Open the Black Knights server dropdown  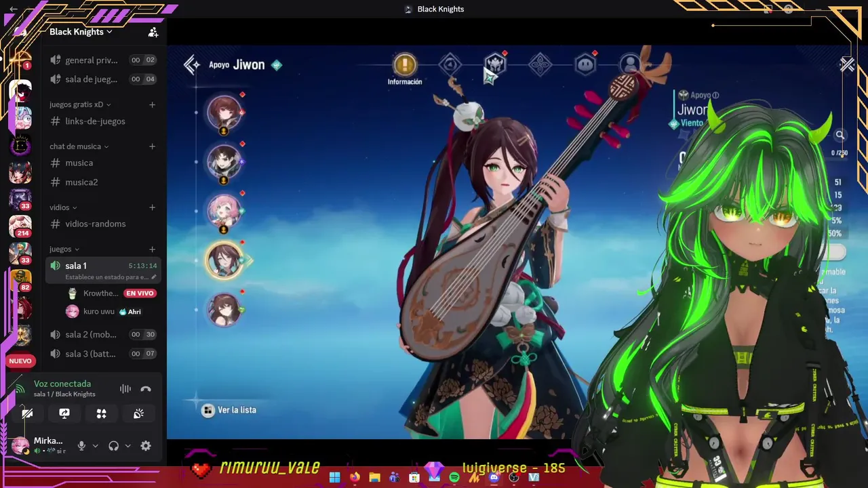tap(81, 32)
